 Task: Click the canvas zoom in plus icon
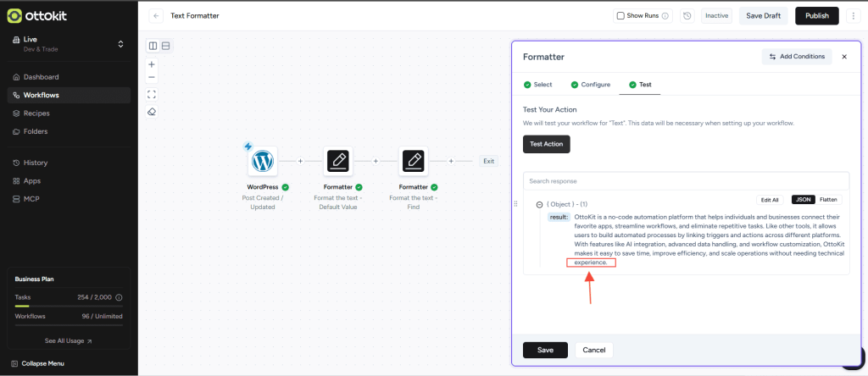click(152, 64)
